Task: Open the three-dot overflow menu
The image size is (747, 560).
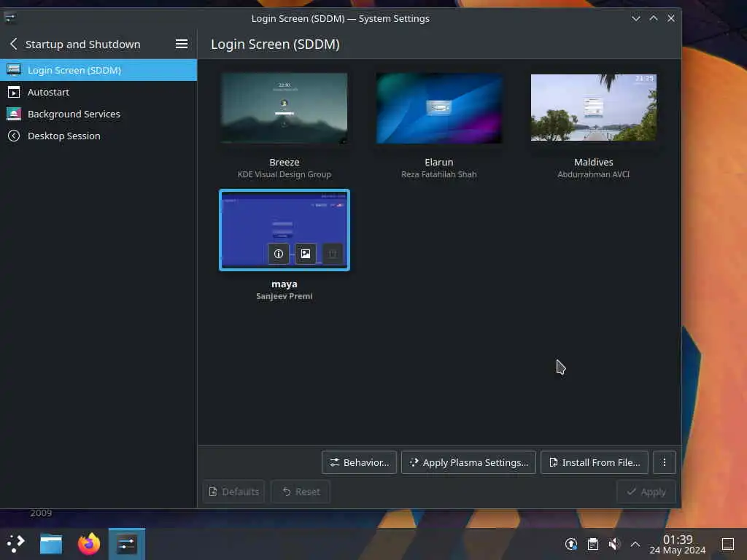Action: [x=664, y=462]
